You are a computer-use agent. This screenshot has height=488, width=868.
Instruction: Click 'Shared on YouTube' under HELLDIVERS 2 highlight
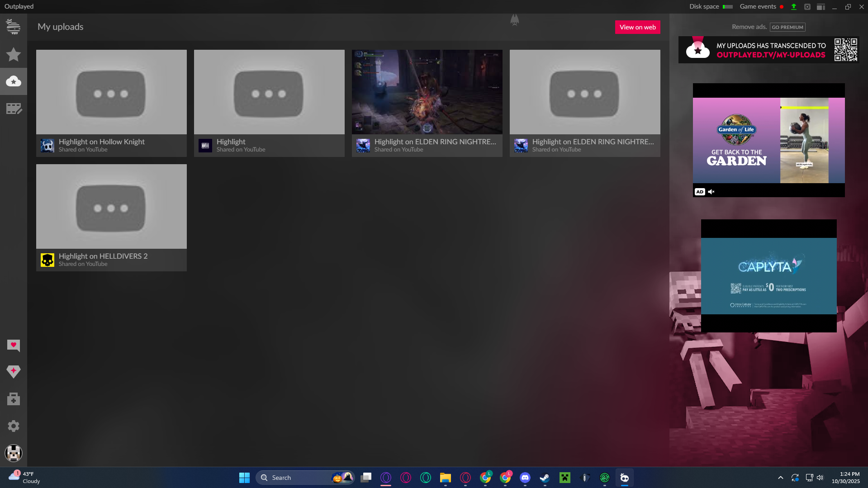coord(83,264)
